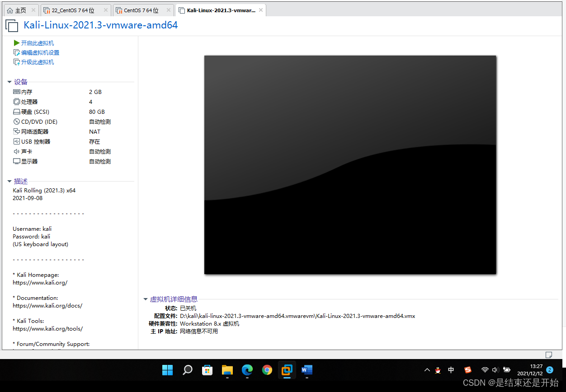
Task: Click the https://www.kali.org/ description text
Action: point(40,282)
